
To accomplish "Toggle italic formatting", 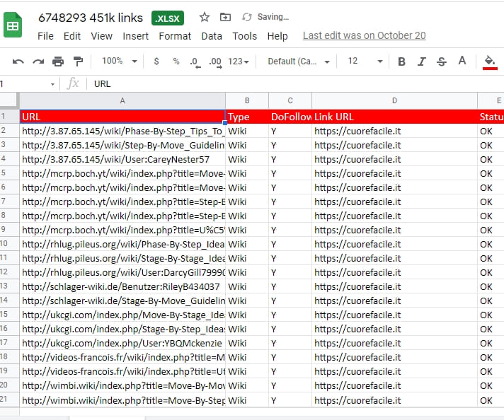I will point(422,62).
